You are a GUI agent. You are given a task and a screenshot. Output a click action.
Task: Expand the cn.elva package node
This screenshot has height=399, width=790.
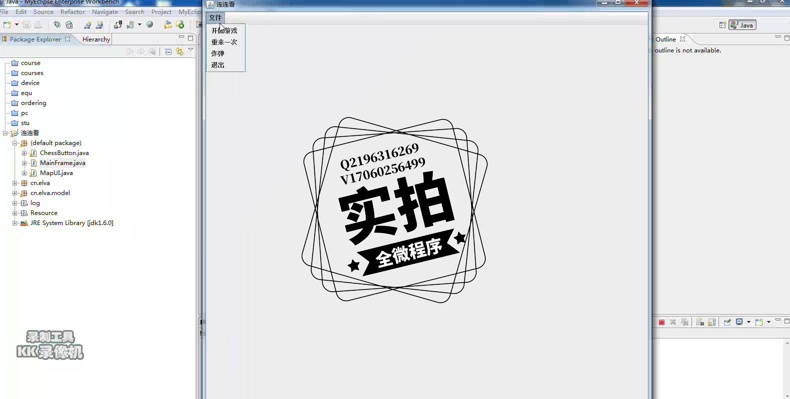pyautogui.click(x=15, y=183)
